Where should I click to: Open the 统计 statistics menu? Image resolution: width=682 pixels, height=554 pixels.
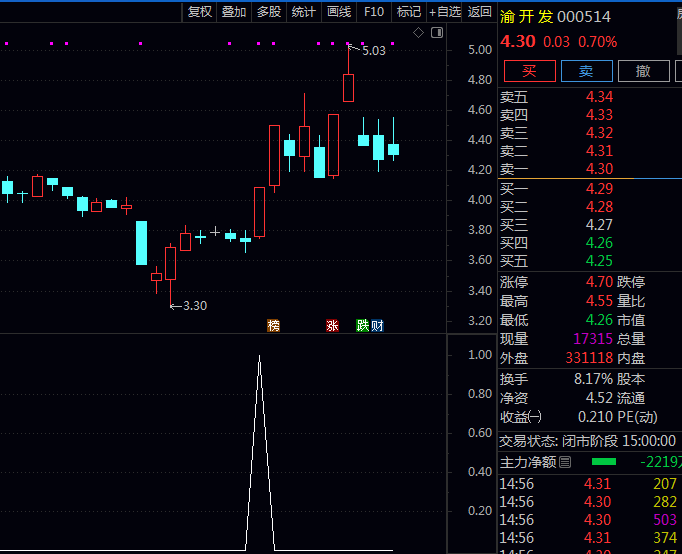point(304,12)
